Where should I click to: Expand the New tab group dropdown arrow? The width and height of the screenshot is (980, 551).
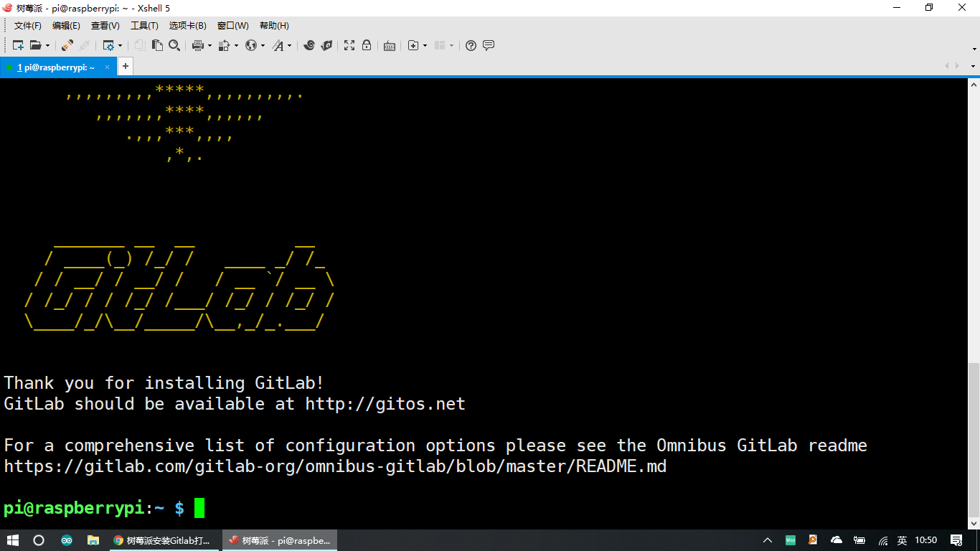tap(425, 45)
